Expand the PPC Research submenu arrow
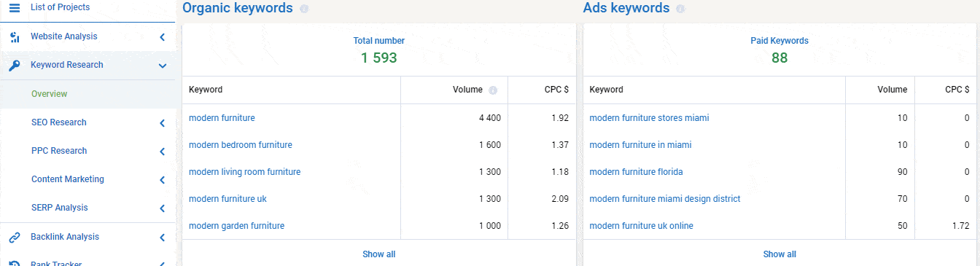 point(162,152)
